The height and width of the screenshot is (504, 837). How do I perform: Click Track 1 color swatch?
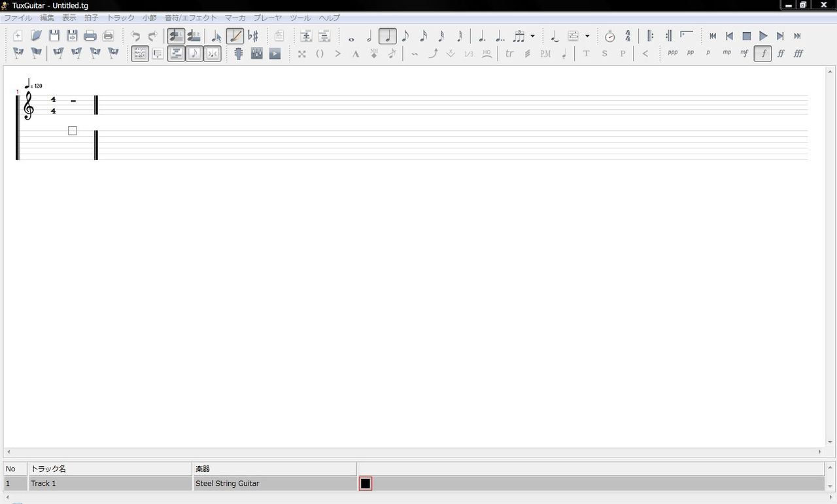coord(366,484)
